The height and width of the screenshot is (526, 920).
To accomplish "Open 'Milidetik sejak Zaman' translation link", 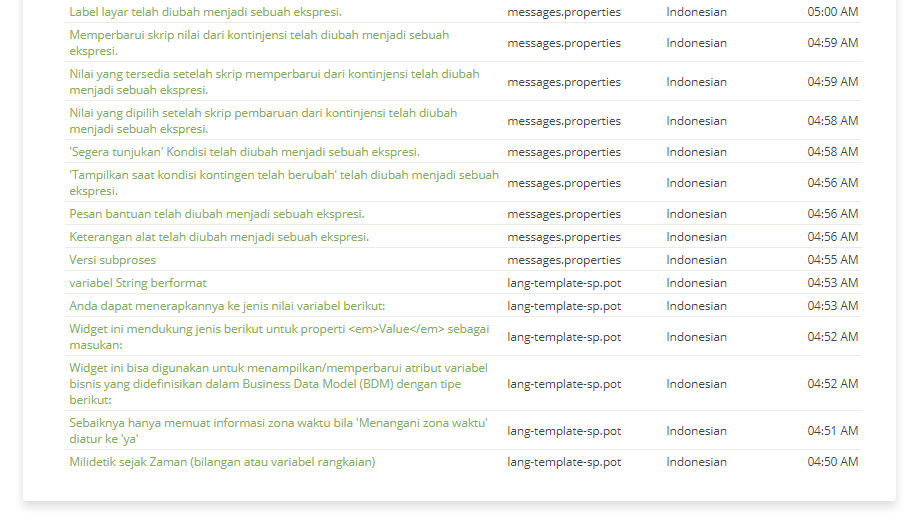I will click(x=222, y=462).
